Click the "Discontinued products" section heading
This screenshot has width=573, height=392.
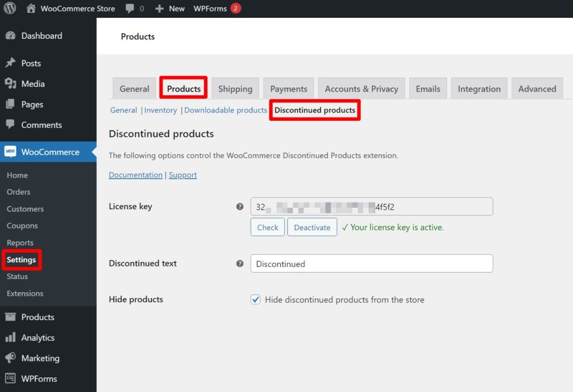161,134
